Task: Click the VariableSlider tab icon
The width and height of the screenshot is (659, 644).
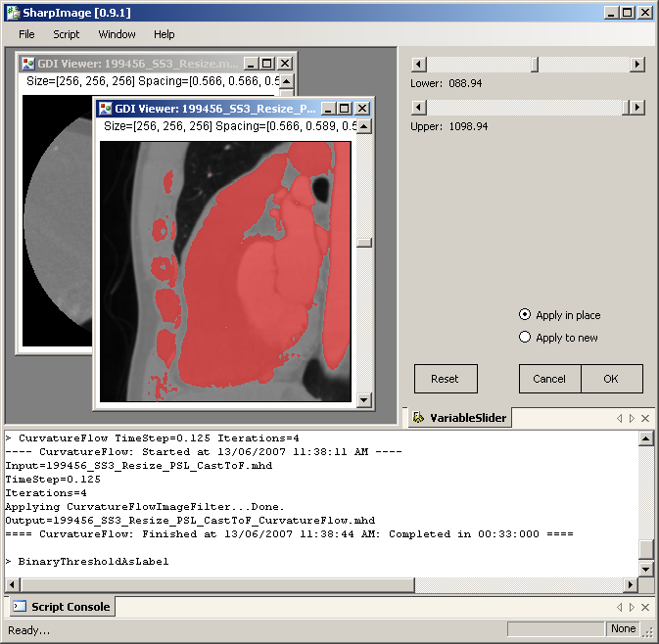Action: [419, 418]
